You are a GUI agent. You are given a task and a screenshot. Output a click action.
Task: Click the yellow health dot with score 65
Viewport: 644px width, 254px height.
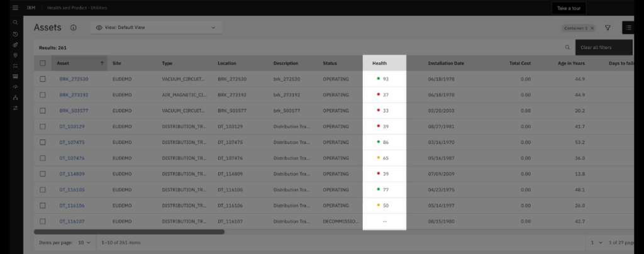pos(378,158)
